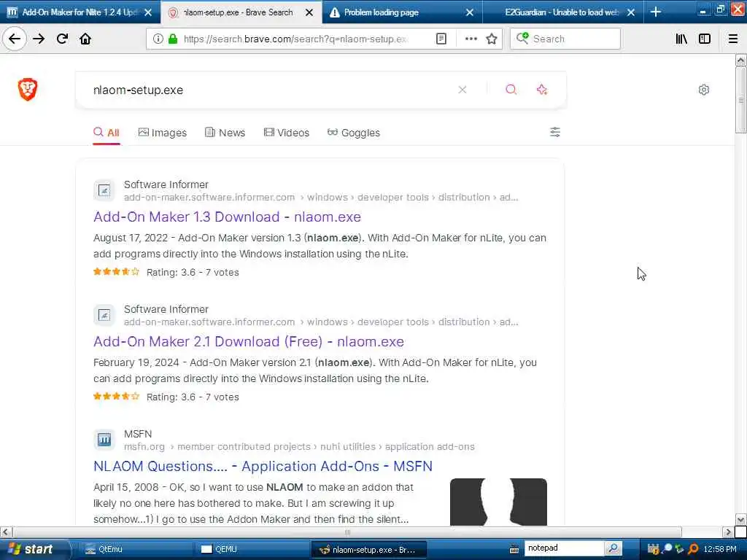Toggle reader view icon in address bar
747x560 pixels.
click(x=441, y=39)
